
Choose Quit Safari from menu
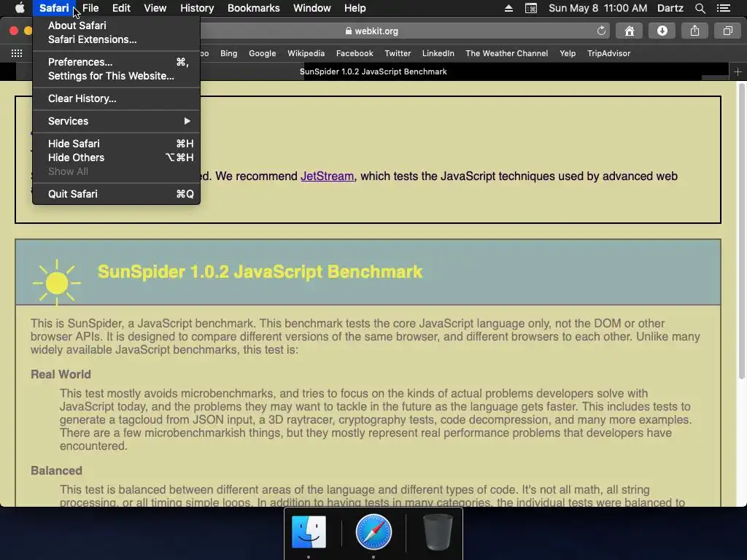coord(116,194)
